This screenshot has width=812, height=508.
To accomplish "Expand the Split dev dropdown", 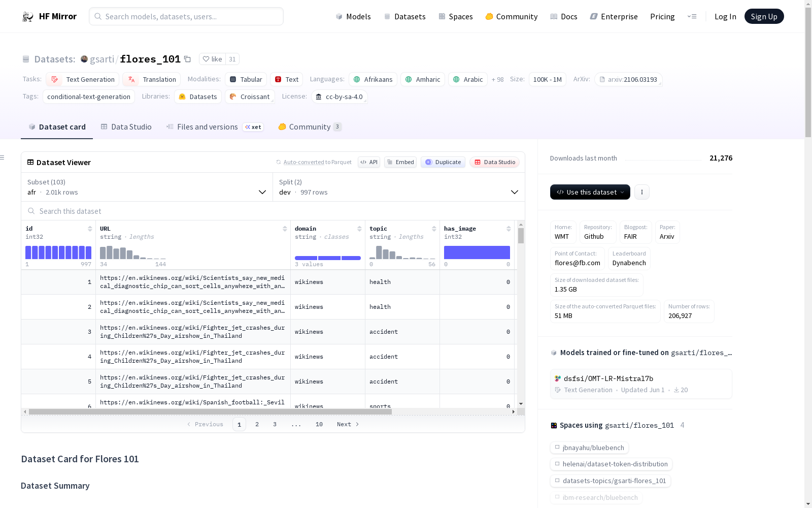I will 399,187.
